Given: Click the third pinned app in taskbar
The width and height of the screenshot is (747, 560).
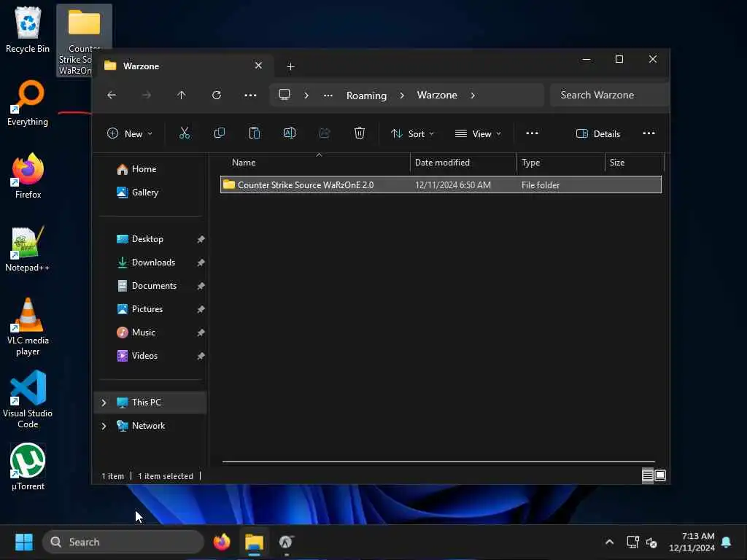Looking at the screenshot, I should tap(286, 542).
